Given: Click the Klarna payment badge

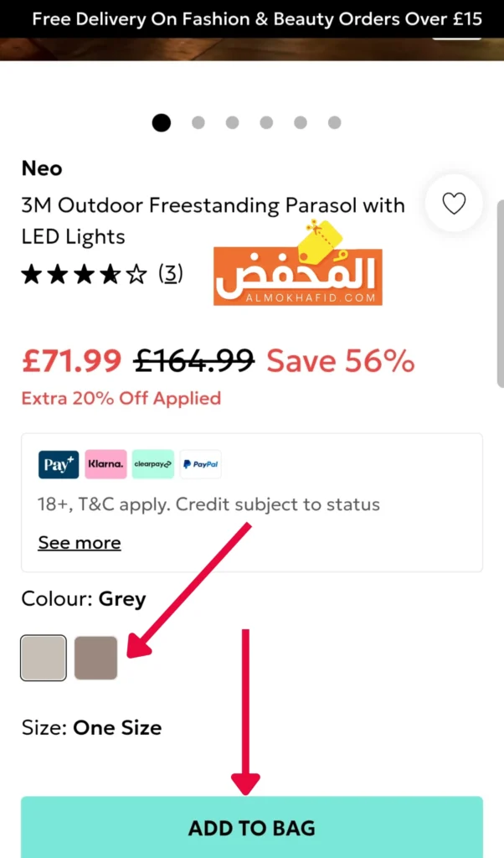Looking at the screenshot, I should [x=105, y=464].
